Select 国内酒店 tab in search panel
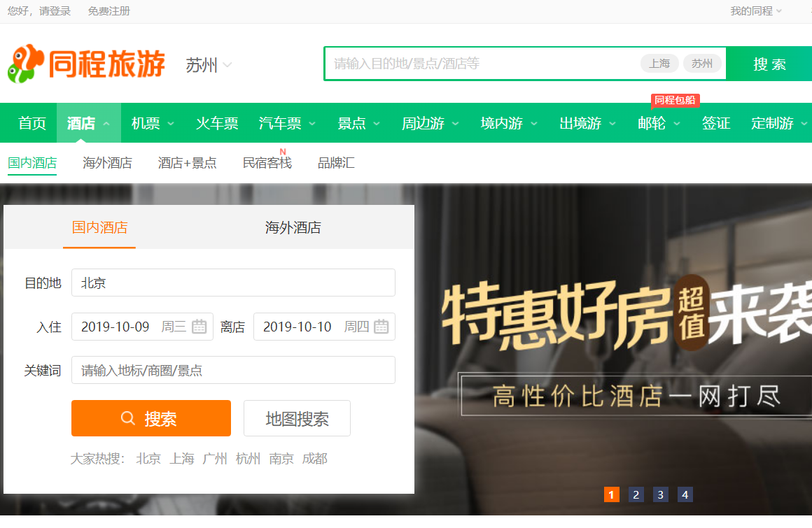 (99, 227)
